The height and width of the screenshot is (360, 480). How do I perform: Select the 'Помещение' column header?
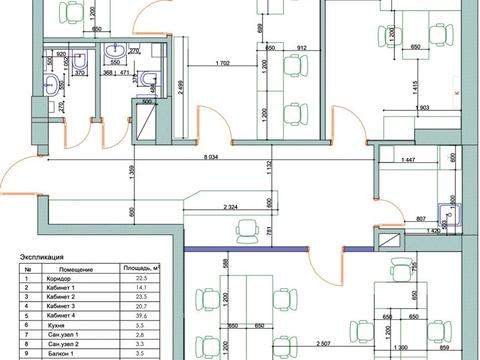[x=76, y=269]
